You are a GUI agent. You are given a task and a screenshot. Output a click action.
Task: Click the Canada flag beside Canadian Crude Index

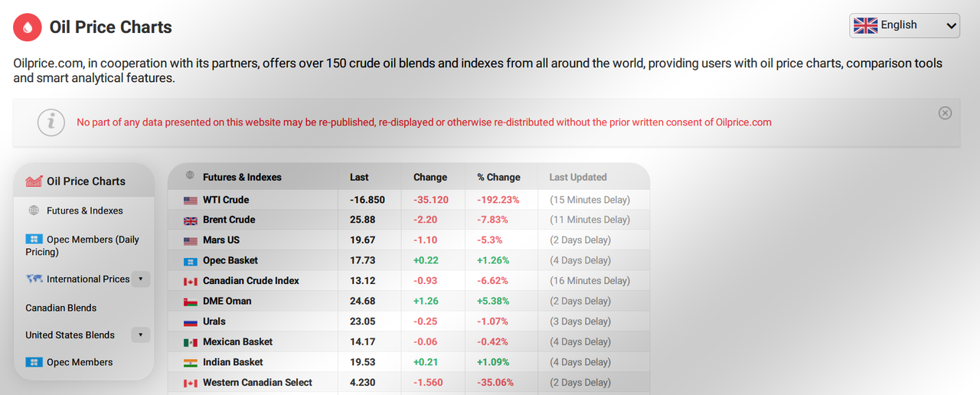coord(191,282)
